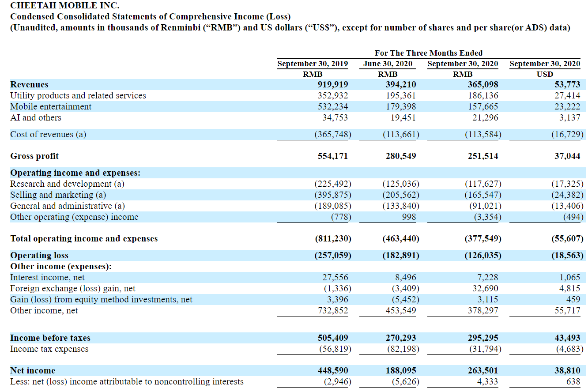Click AI and others value 21,296
The width and height of the screenshot is (588, 388).
tap(485, 117)
